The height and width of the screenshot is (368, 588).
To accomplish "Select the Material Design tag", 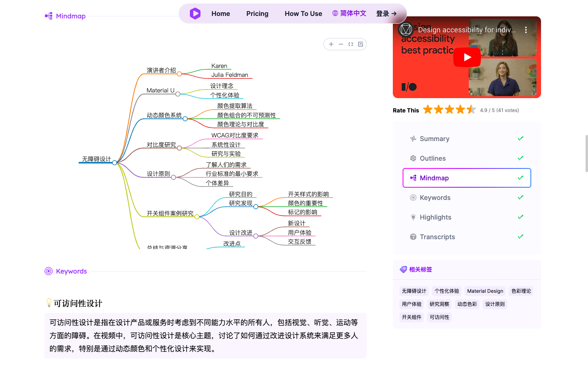I will click(485, 291).
